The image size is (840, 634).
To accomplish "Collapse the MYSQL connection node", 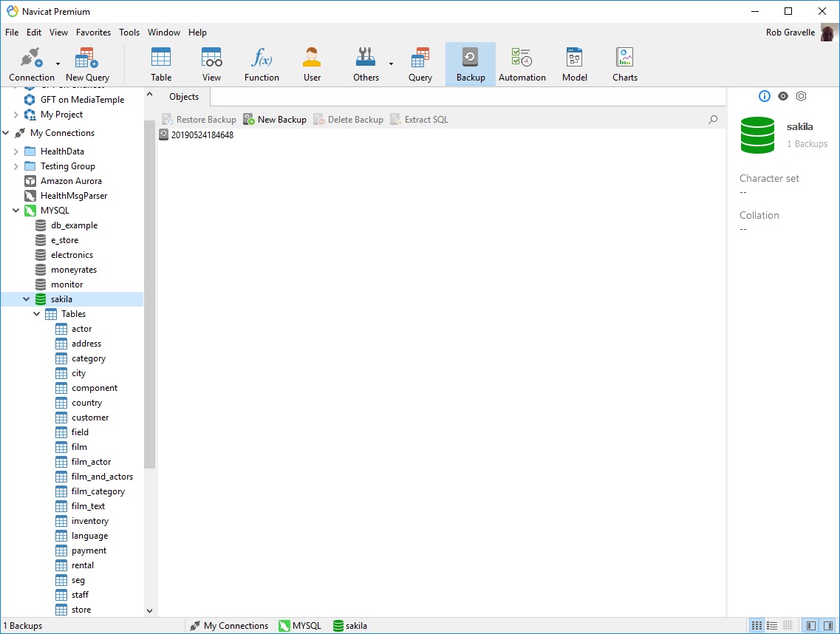I will [x=16, y=211].
